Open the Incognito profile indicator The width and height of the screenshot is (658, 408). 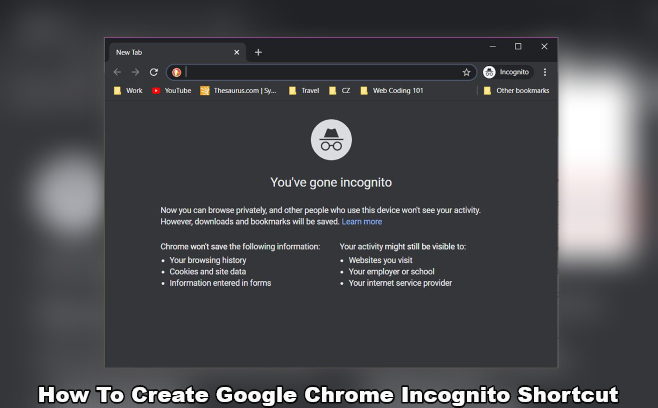[507, 72]
